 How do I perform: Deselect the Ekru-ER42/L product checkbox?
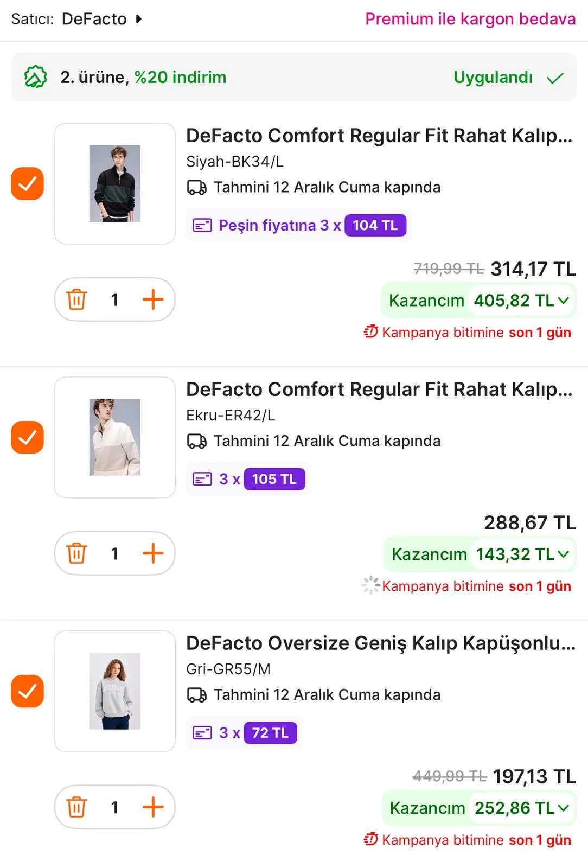click(x=27, y=437)
